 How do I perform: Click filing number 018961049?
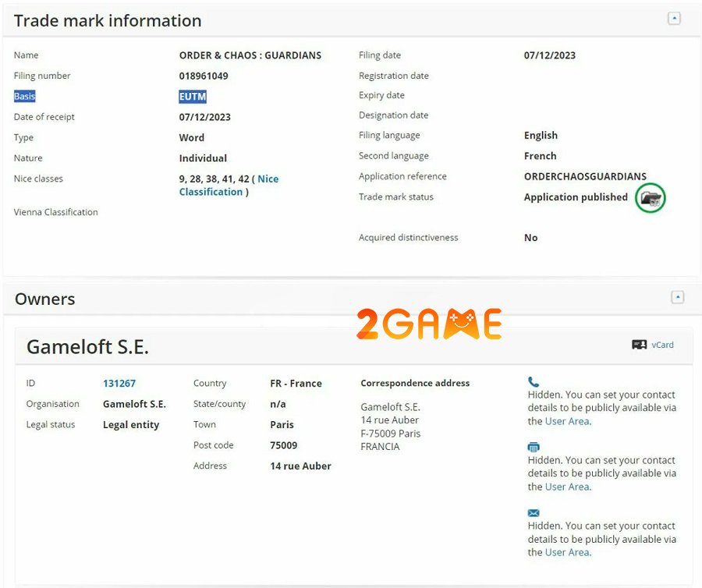(204, 76)
